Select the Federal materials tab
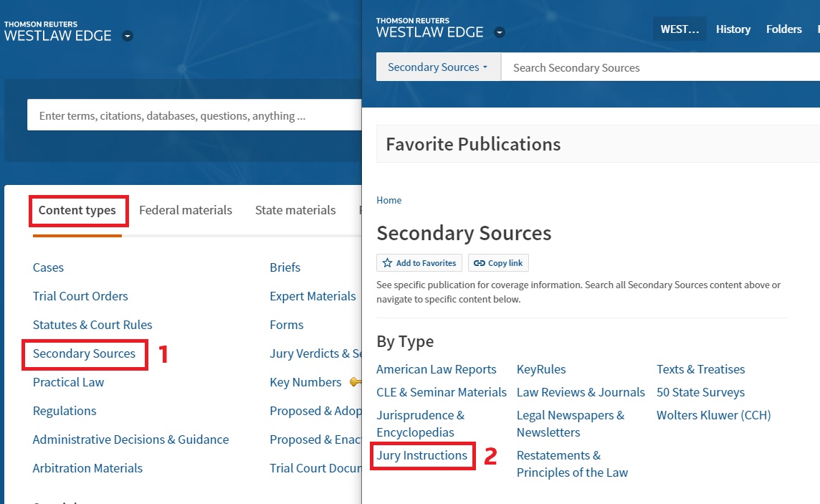The width and height of the screenshot is (820, 504). [x=186, y=210]
